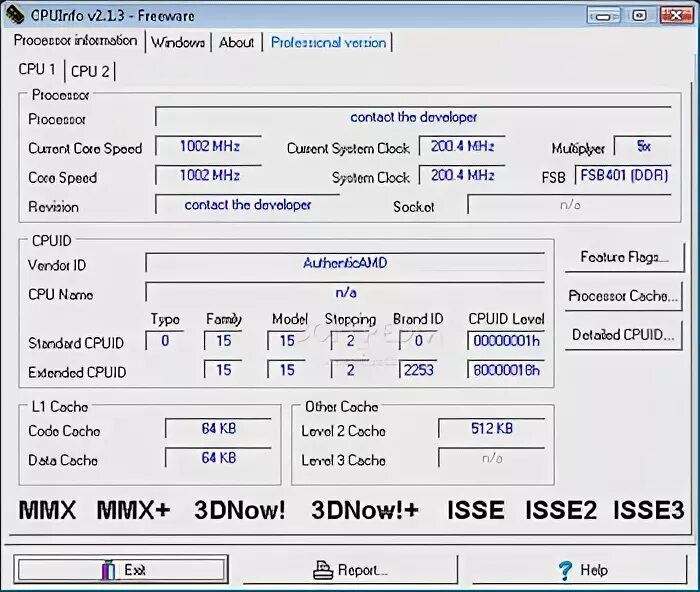Click the AuthenticAMD Vendor ID value
The height and width of the screenshot is (592, 700).
pyautogui.click(x=345, y=263)
